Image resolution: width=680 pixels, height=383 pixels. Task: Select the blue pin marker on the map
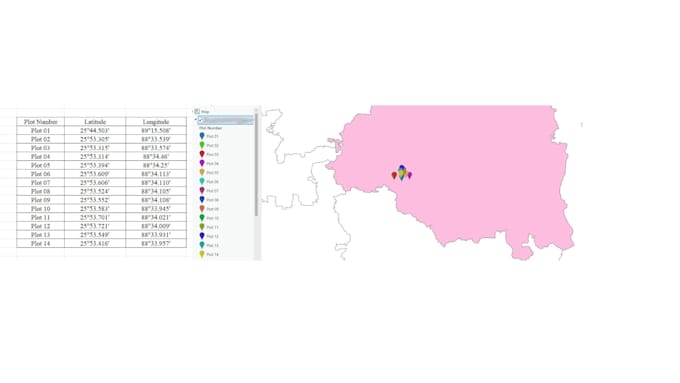click(402, 168)
